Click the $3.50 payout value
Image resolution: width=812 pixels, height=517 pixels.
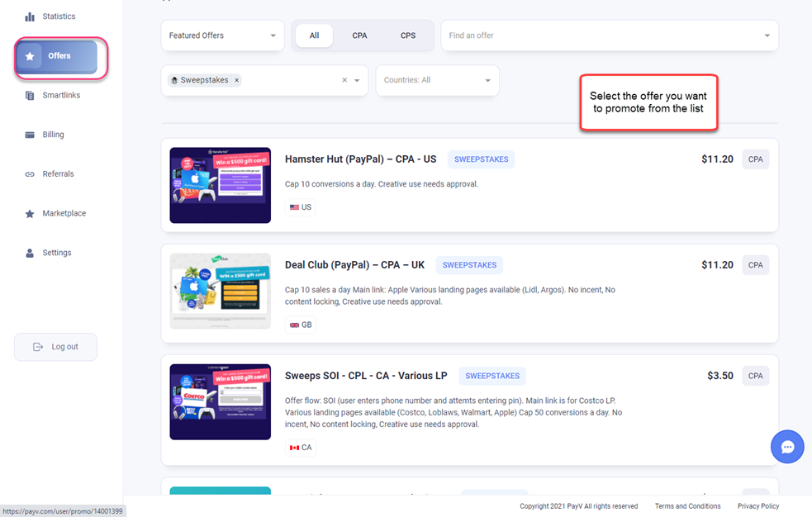click(720, 376)
